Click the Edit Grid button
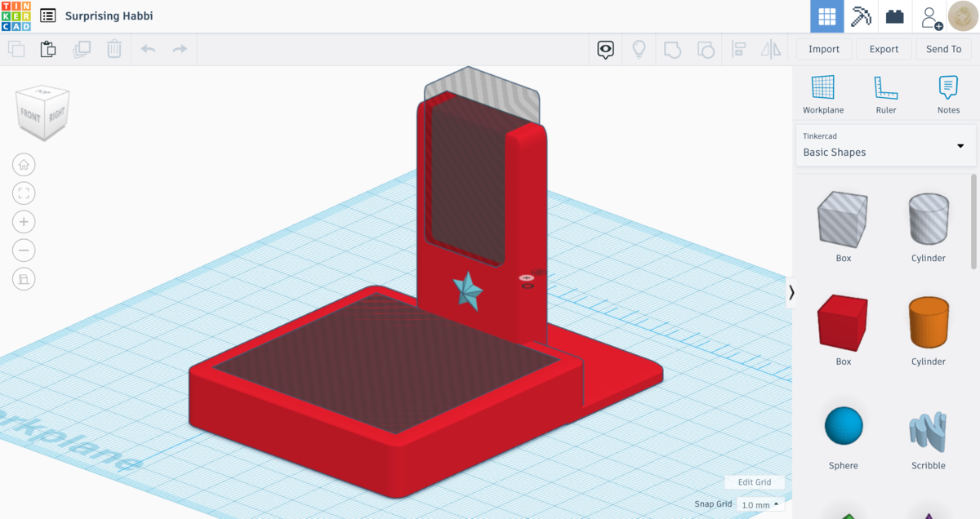The image size is (980, 519). (754, 482)
